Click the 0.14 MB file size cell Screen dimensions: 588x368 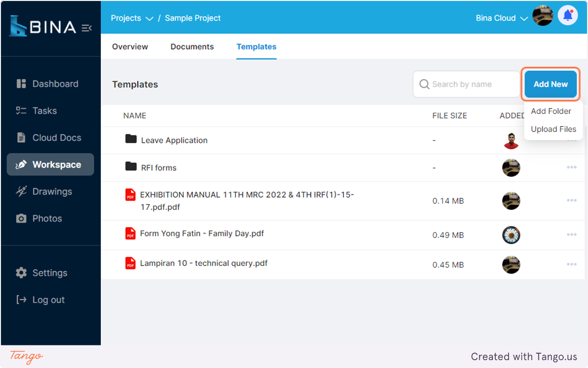tap(448, 201)
